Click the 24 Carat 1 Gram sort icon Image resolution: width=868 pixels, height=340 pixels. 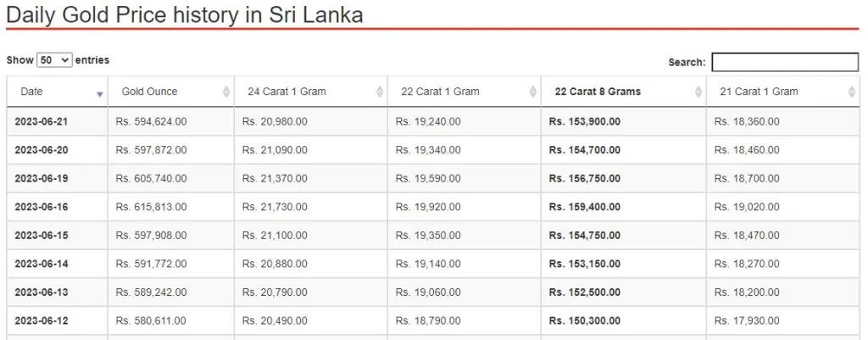(379, 92)
